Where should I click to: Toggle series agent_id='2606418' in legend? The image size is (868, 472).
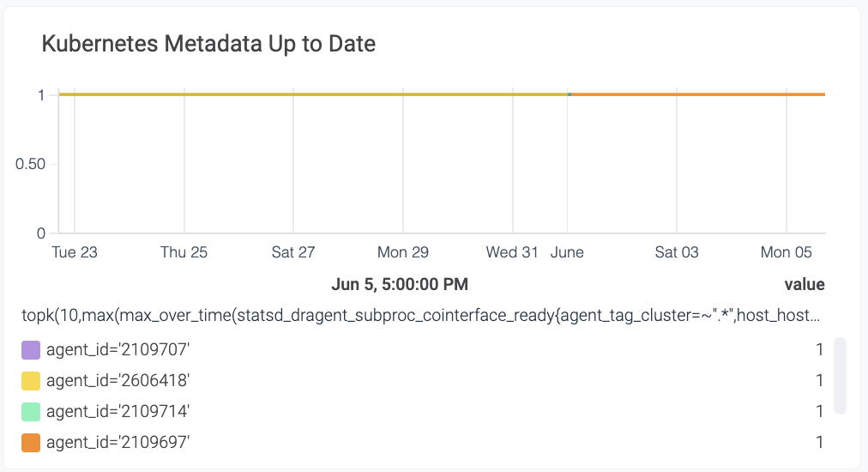click(118, 381)
